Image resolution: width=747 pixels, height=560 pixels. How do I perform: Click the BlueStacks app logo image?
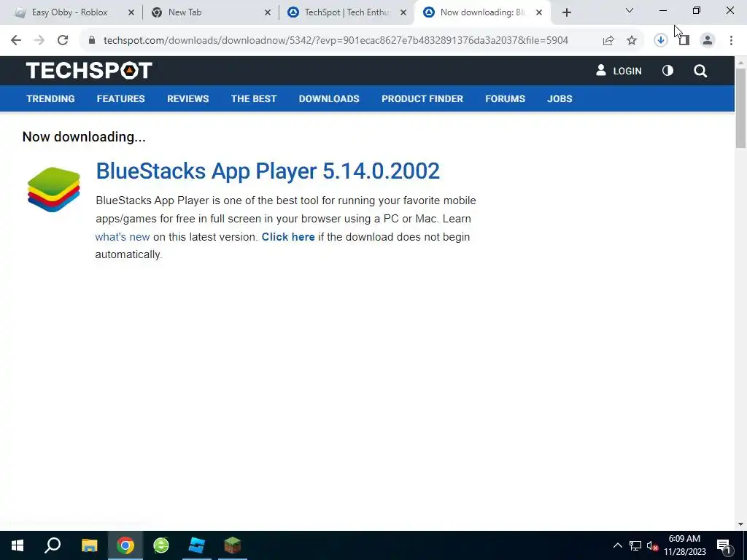53,189
